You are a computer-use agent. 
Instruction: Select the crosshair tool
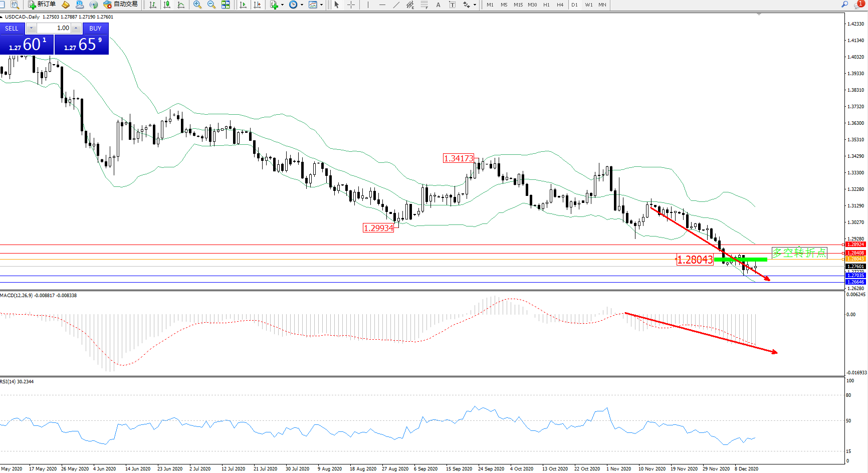pyautogui.click(x=351, y=5)
